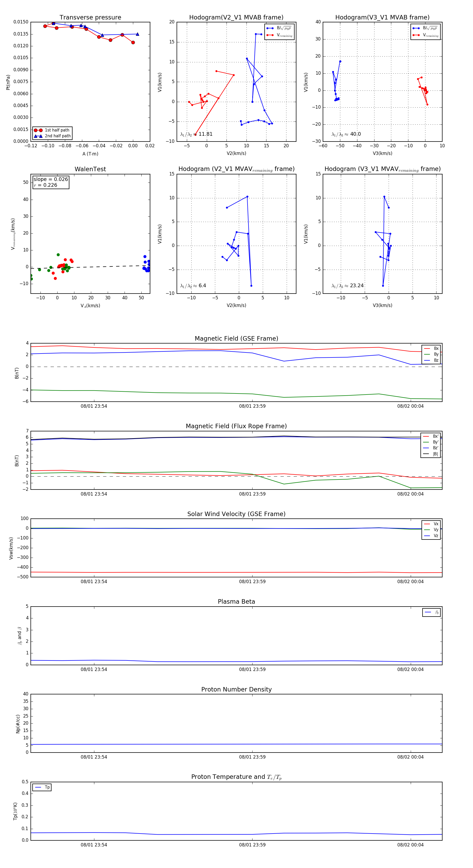This screenshot has width=473, height=868.
Task: Select the βp legend entry in Plasma Beta
Action: click(431, 612)
